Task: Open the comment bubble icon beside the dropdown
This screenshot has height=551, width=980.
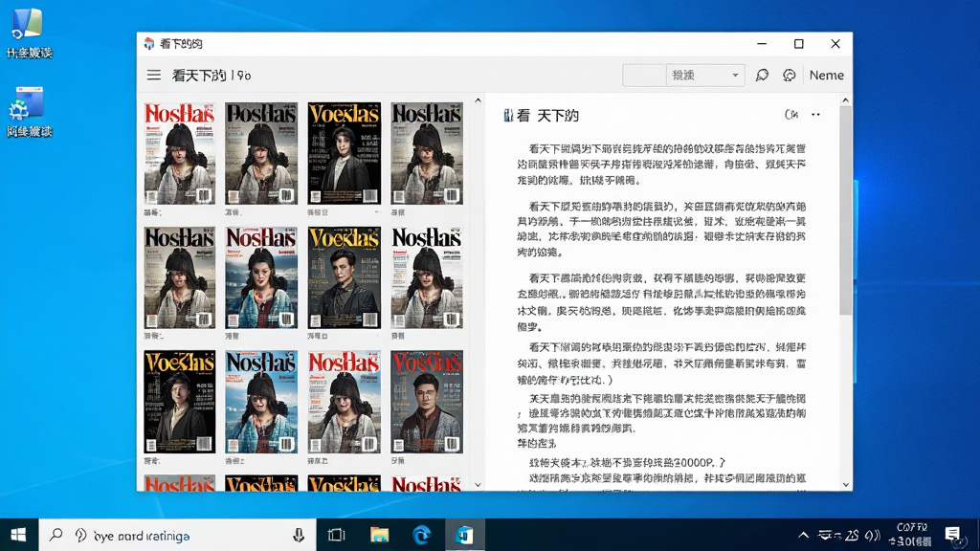Action: click(762, 76)
